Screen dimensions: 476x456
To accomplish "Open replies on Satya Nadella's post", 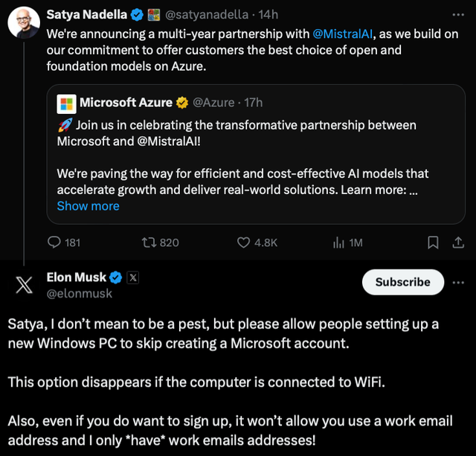I will tap(64, 243).
